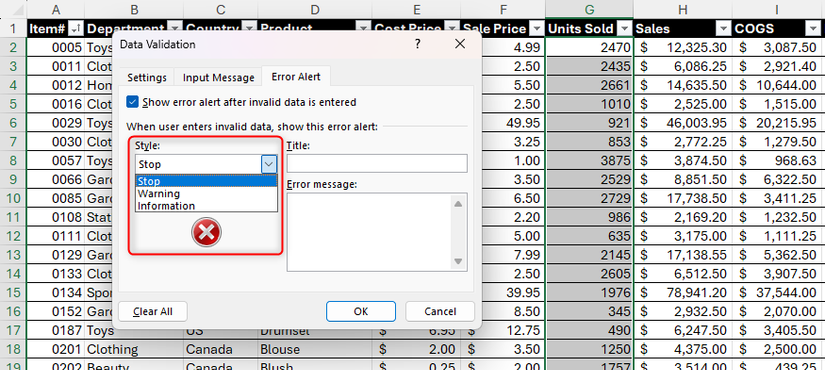Screen dimensions: 825x370
Task: Confirm with the OK button
Action: pyautogui.click(x=360, y=311)
